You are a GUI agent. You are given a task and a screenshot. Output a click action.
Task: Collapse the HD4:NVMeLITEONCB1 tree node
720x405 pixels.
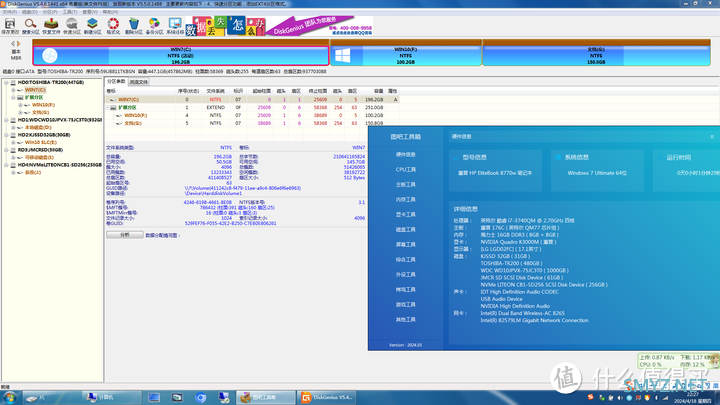point(6,165)
